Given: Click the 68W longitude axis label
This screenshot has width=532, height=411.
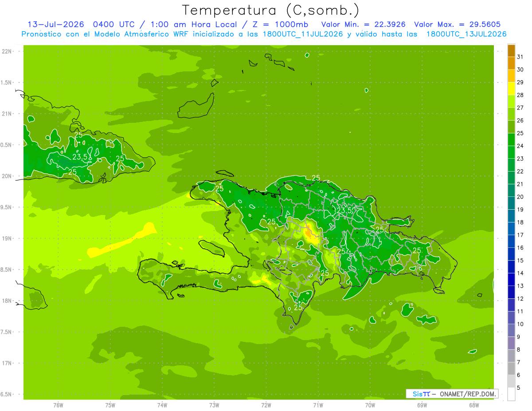Looking at the screenshot, I should coord(474,405).
